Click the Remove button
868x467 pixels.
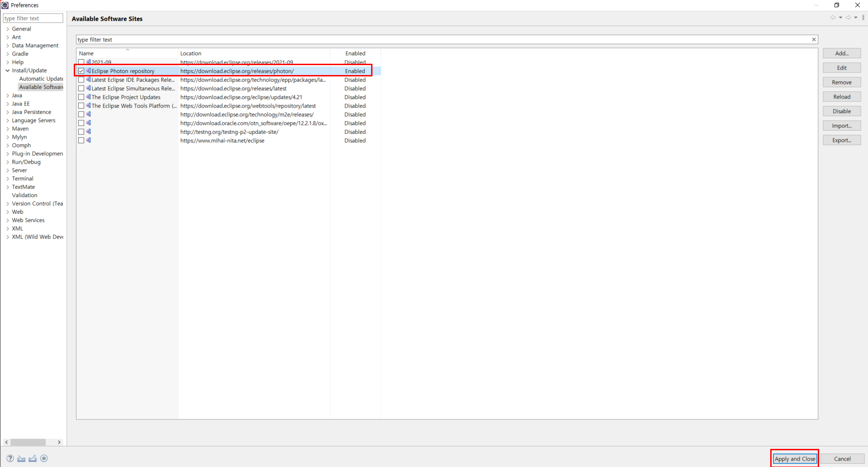pyautogui.click(x=842, y=82)
